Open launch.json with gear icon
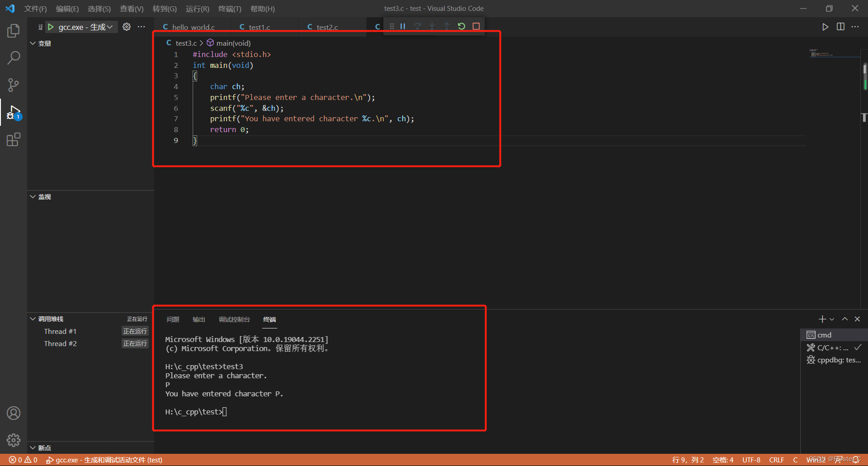The height and width of the screenshot is (466, 868). point(127,27)
